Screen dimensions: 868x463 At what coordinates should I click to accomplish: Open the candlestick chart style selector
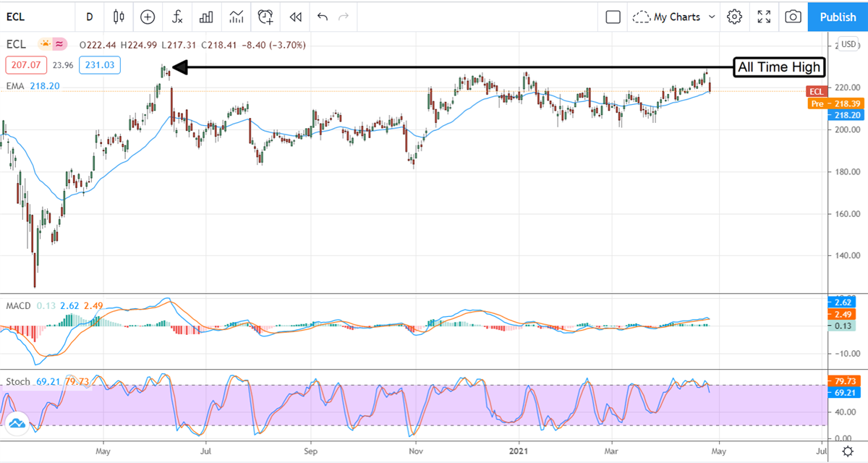pyautogui.click(x=119, y=17)
